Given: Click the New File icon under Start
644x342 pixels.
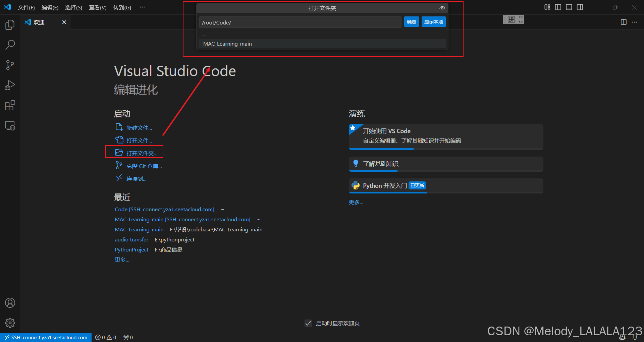Looking at the screenshot, I should pos(119,127).
